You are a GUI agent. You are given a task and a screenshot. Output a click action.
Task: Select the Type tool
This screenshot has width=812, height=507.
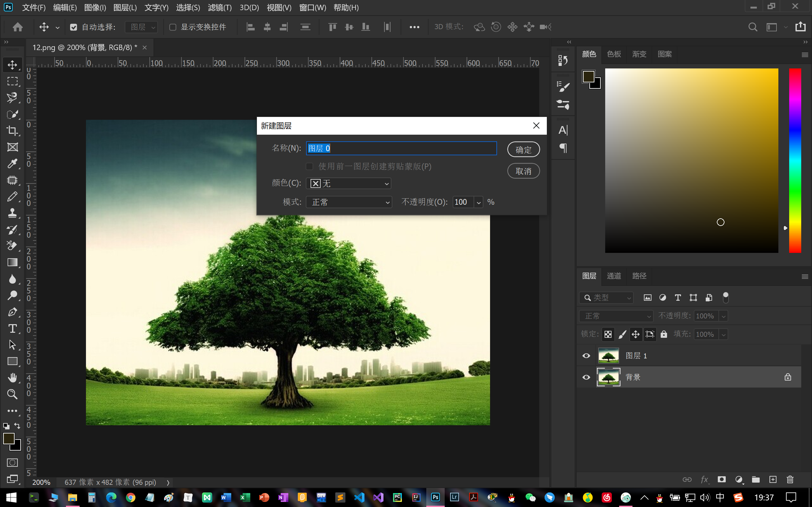click(13, 329)
